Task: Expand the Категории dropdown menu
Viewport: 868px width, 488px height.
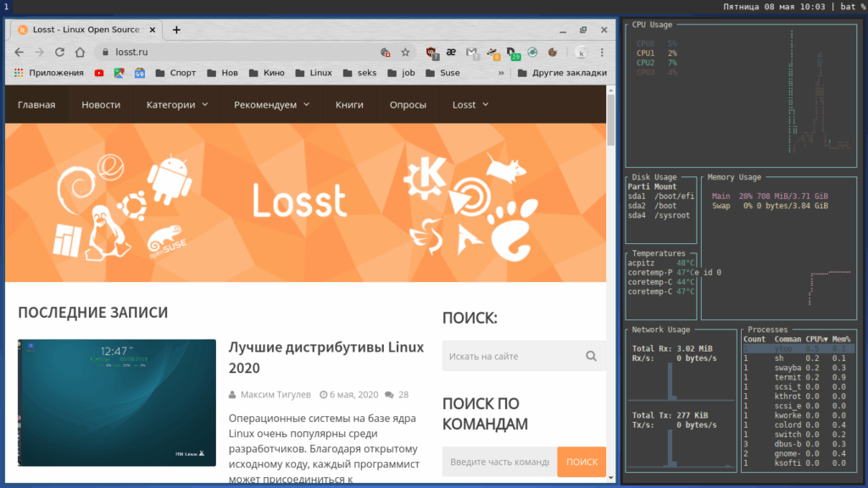Action: pos(177,104)
